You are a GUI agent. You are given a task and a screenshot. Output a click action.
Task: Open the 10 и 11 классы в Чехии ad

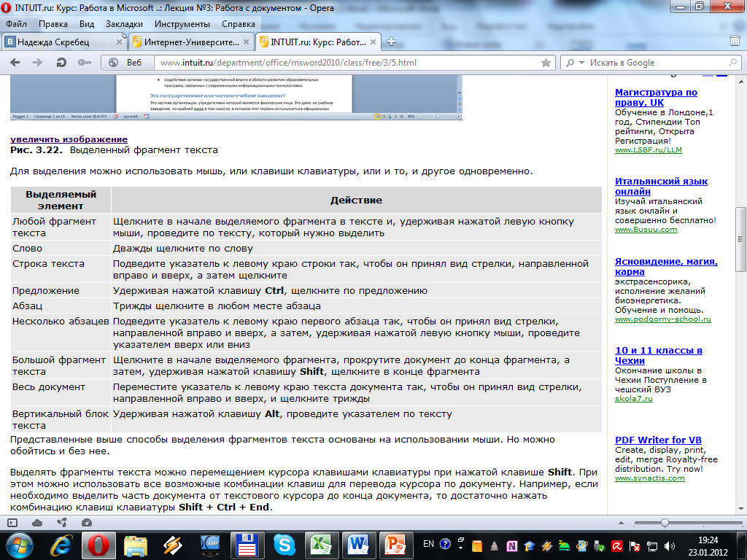(x=659, y=355)
